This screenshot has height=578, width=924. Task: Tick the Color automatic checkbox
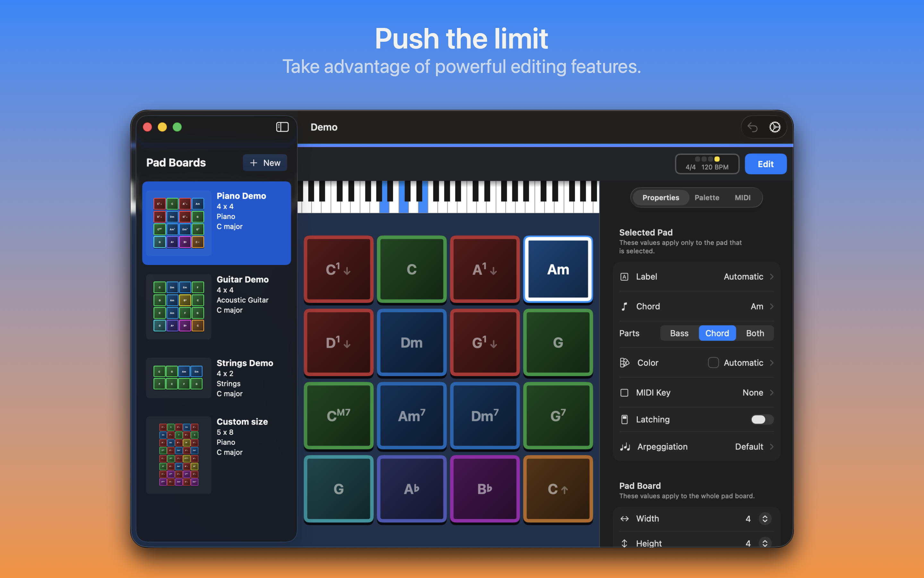(713, 363)
